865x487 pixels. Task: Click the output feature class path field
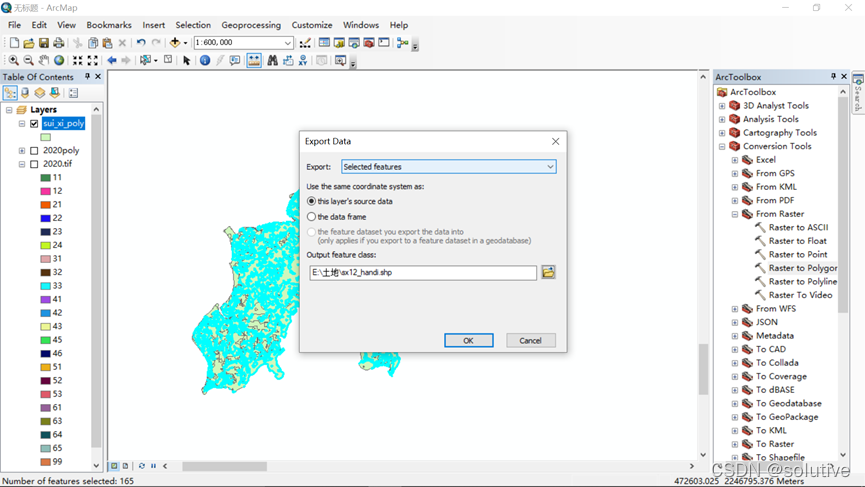click(423, 272)
